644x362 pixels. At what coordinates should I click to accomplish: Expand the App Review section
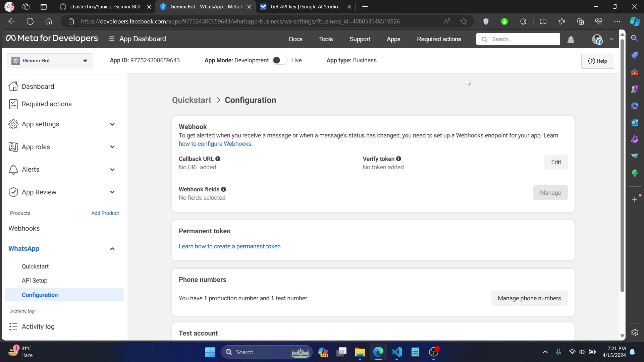pos(112,192)
